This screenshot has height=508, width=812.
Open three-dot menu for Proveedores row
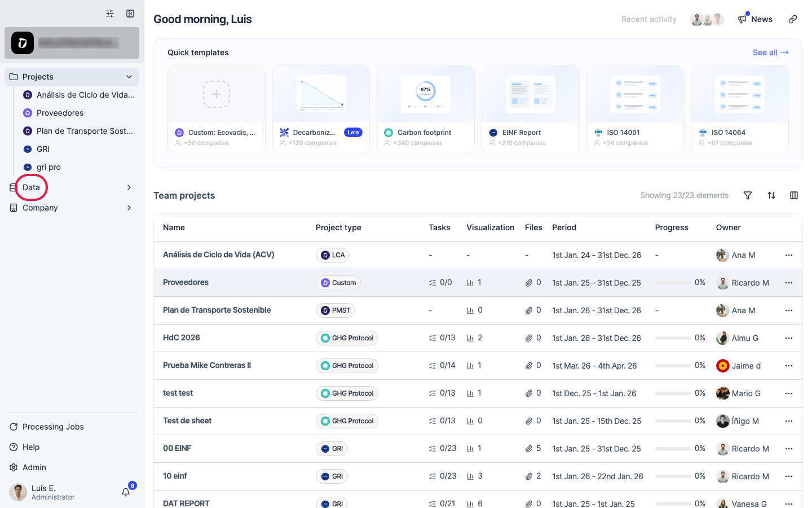pos(789,283)
